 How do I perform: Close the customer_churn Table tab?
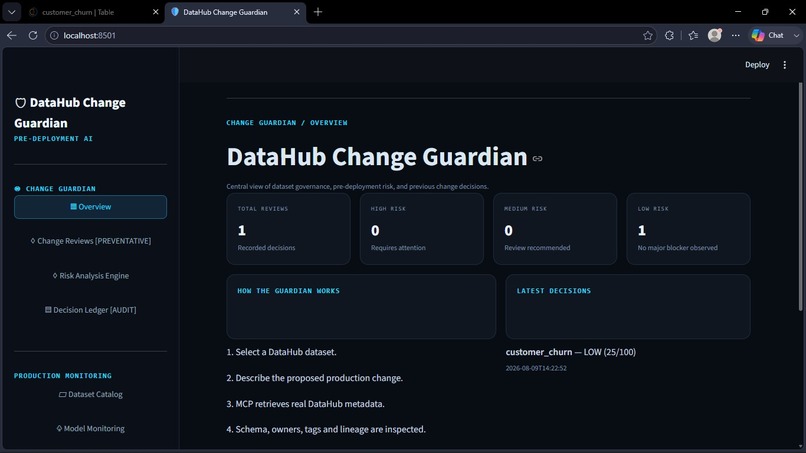(156, 12)
